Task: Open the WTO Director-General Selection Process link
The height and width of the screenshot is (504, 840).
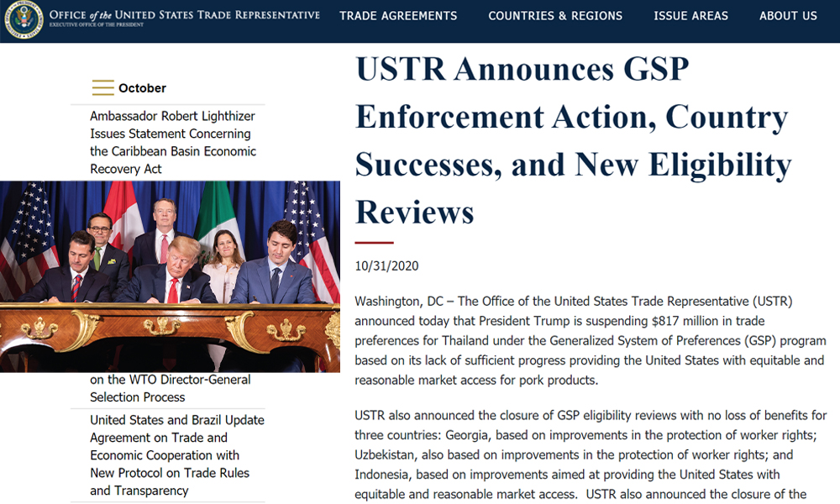Action: tap(171, 388)
